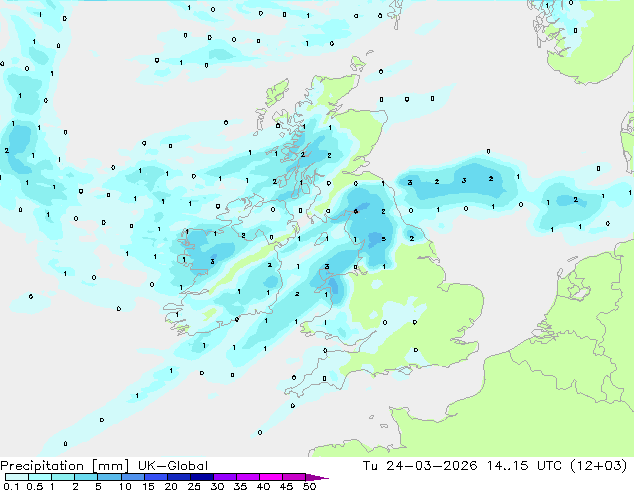This screenshot has height=490, width=634.
Task: Click the '6' precipitation value over northern England
Action: tap(356, 211)
